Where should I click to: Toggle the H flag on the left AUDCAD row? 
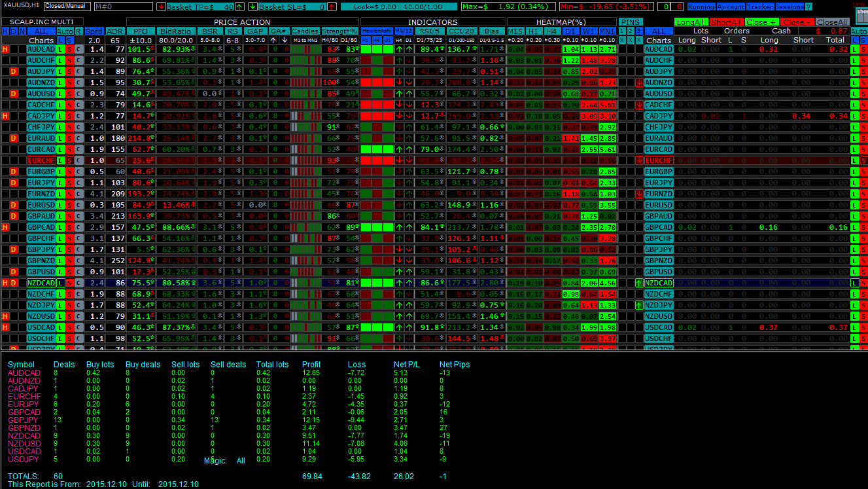(5, 49)
